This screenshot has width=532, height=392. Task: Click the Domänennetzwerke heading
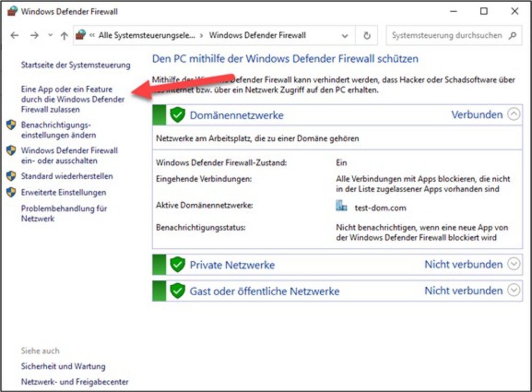pyautogui.click(x=237, y=115)
